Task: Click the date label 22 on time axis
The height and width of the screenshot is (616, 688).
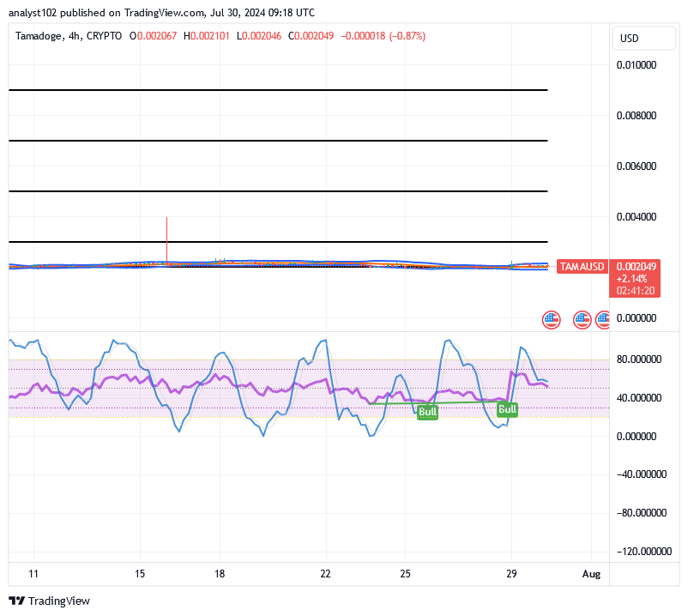Action: (325, 574)
